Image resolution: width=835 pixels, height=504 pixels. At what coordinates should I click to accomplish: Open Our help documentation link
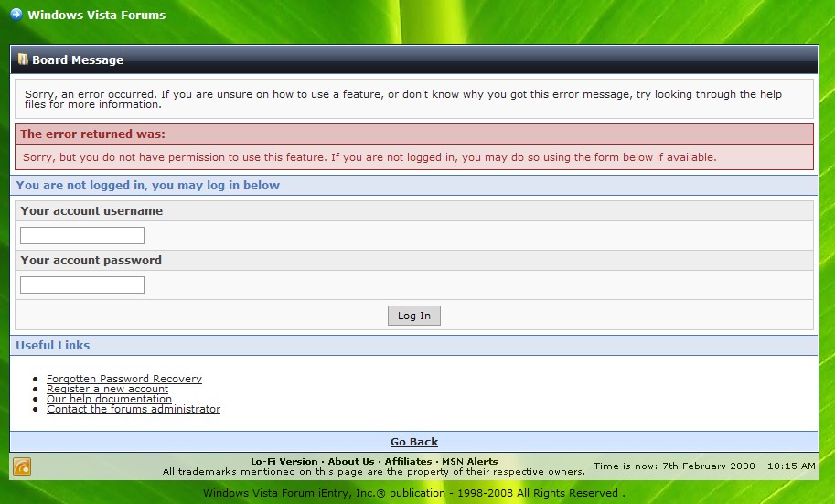coord(109,399)
